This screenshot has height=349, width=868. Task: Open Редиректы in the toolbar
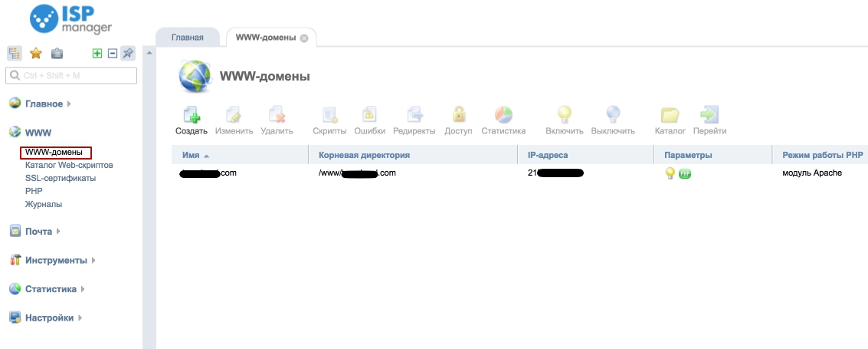point(414,117)
